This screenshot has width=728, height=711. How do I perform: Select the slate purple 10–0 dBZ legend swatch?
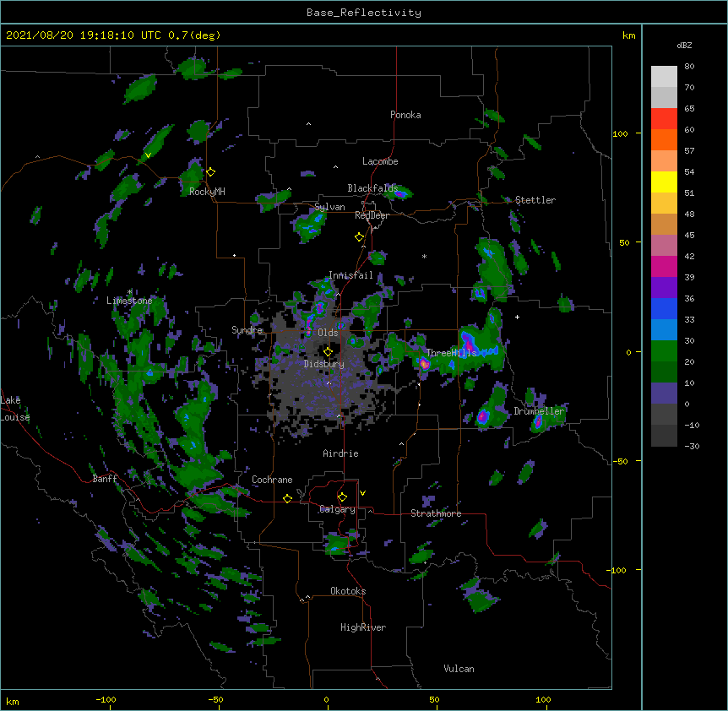click(x=664, y=393)
